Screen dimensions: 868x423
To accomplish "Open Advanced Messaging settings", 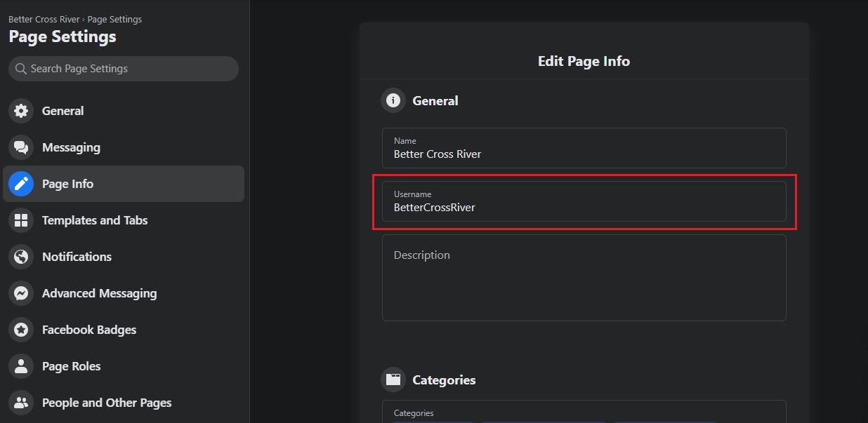I will [x=99, y=293].
